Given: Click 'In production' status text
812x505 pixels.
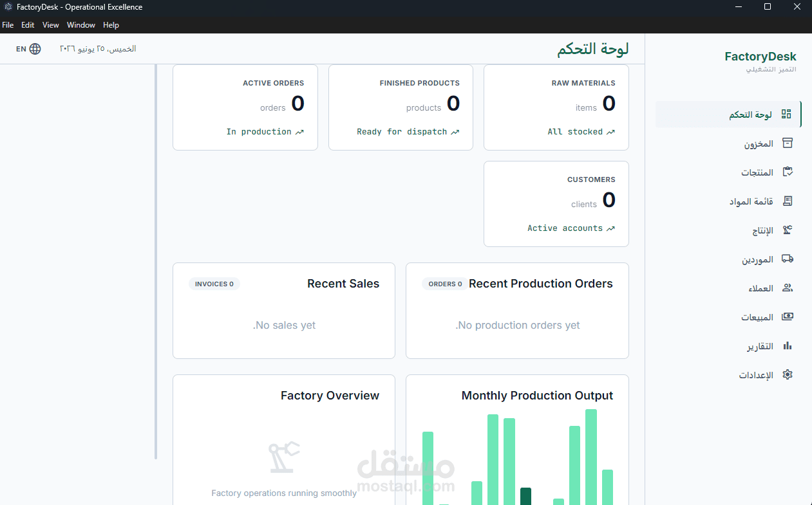Looking at the screenshot, I should click(x=259, y=132).
